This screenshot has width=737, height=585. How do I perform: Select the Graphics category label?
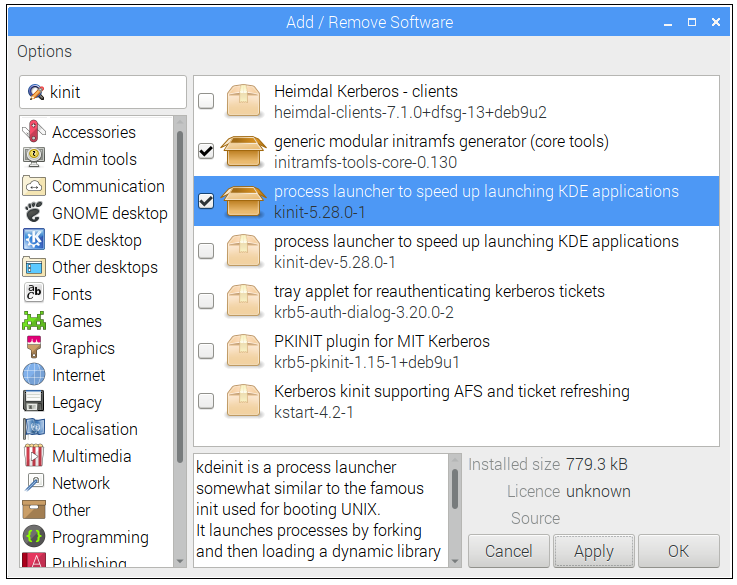[83, 348]
